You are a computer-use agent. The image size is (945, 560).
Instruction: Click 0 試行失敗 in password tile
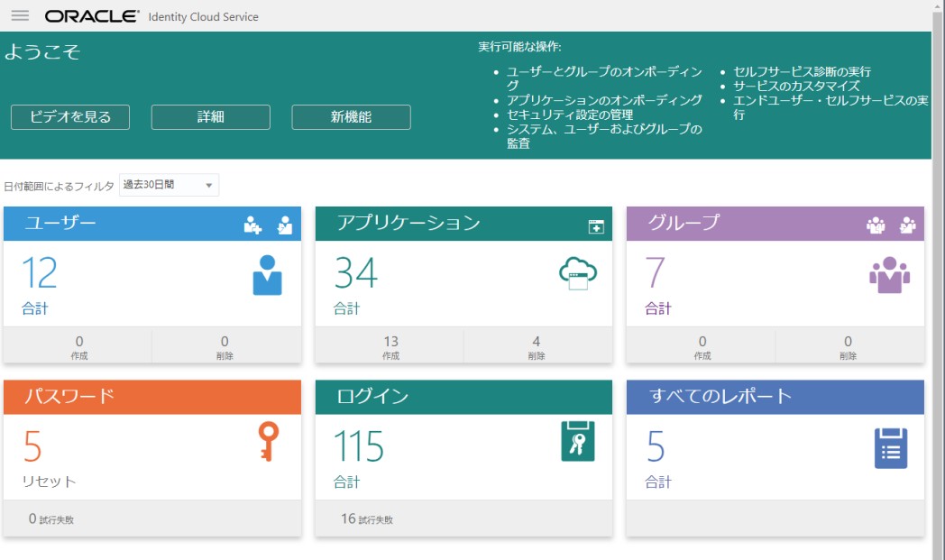51,519
